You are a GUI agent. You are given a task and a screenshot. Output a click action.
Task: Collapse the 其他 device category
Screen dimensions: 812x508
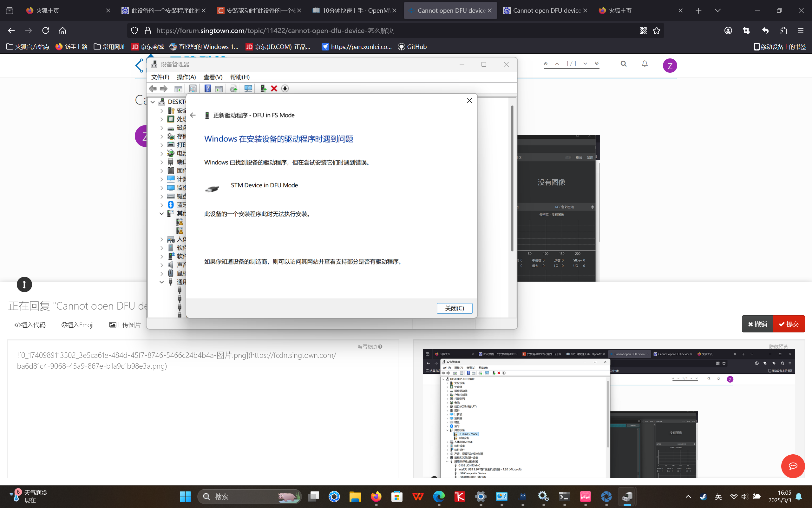click(x=161, y=213)
